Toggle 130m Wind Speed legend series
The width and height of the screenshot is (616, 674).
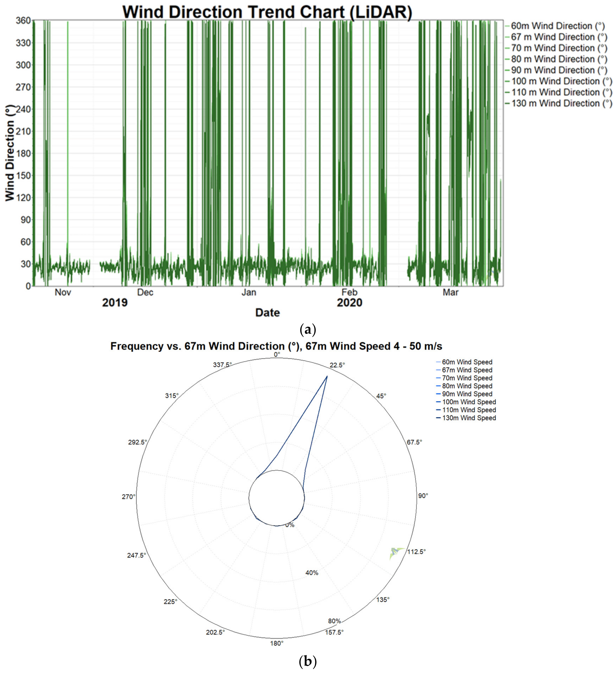click(469, 418)
